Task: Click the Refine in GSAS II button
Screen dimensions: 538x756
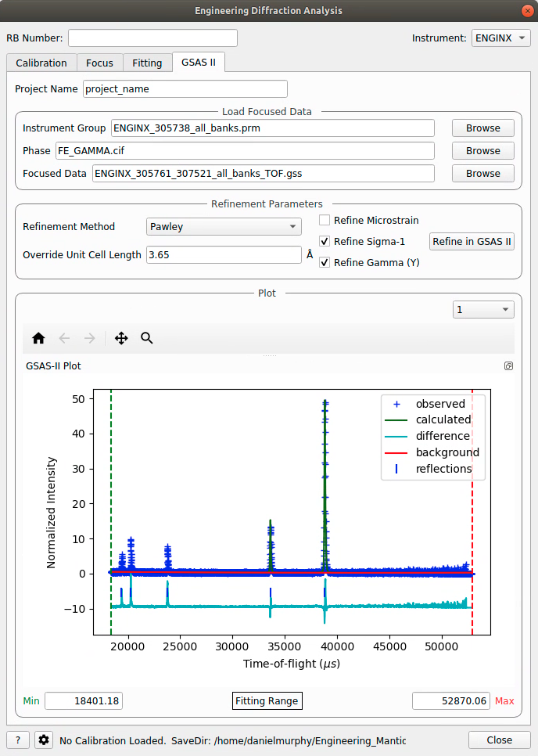Action: pyautogui.click(x=472, y=242)
